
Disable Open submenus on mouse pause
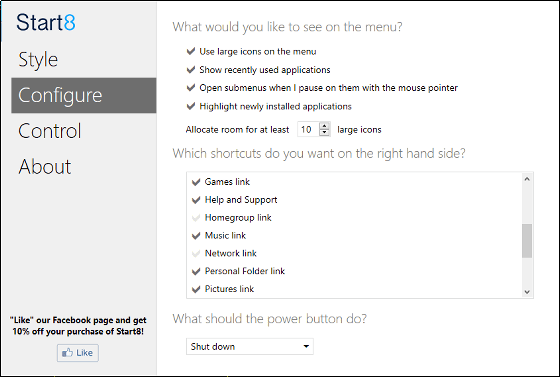(x=191, y=87)
